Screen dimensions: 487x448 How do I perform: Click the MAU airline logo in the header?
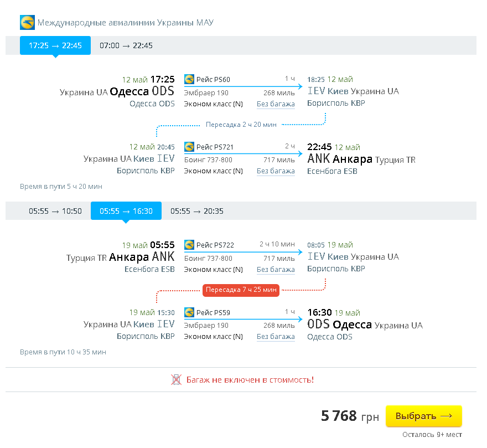27,23
